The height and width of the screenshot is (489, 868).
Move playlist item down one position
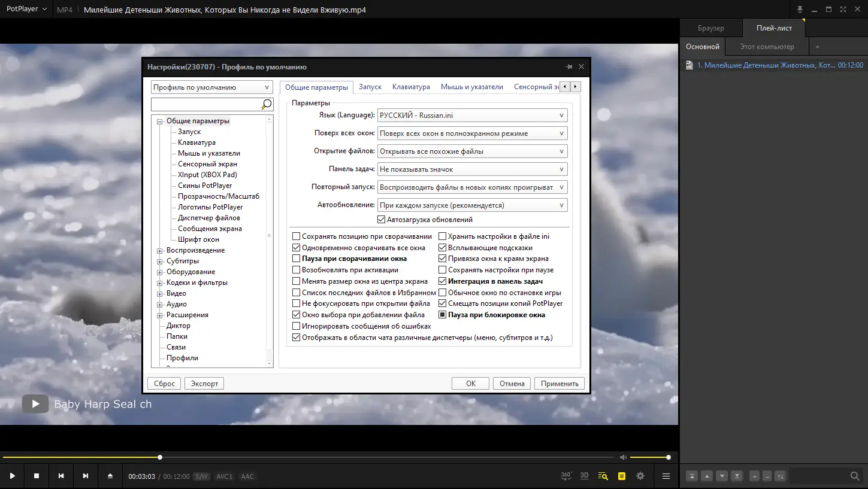[722, 476]
